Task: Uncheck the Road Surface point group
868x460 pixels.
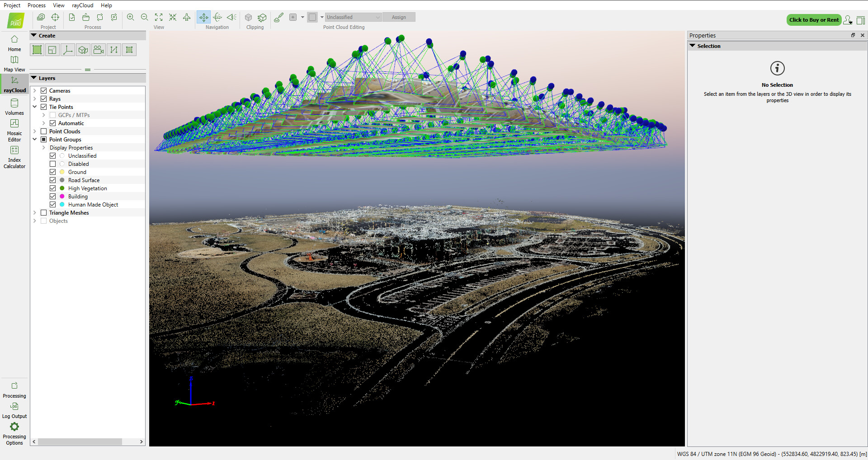Action: pyautogui.click(x=53, y=180)
